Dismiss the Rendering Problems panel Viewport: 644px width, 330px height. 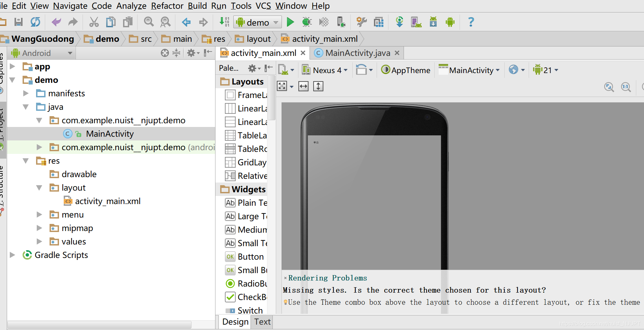click(285, 278)
